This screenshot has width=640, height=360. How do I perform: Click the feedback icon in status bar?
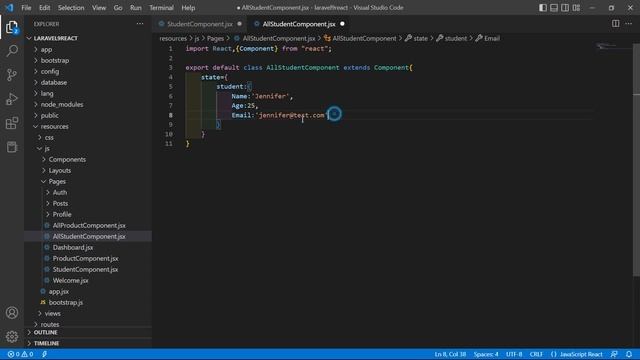pos(614,354)
